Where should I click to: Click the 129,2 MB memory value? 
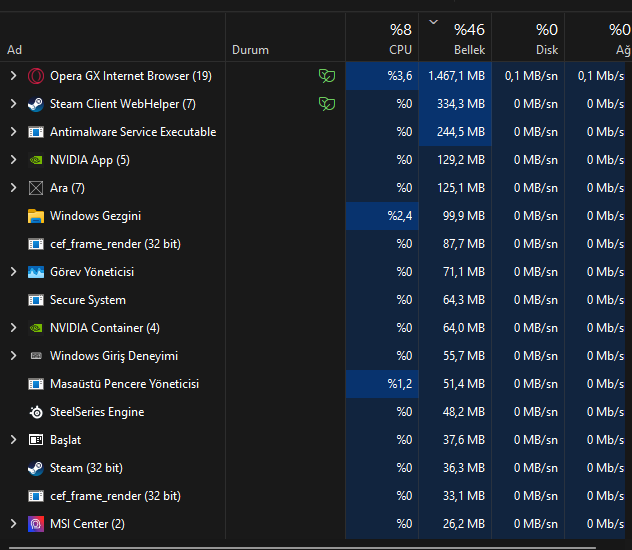tap(461, 160)
